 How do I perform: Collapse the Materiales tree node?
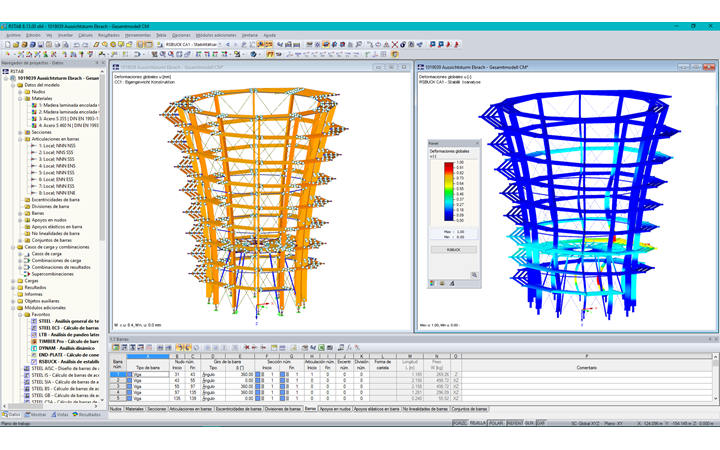click(x=20, y=98)
